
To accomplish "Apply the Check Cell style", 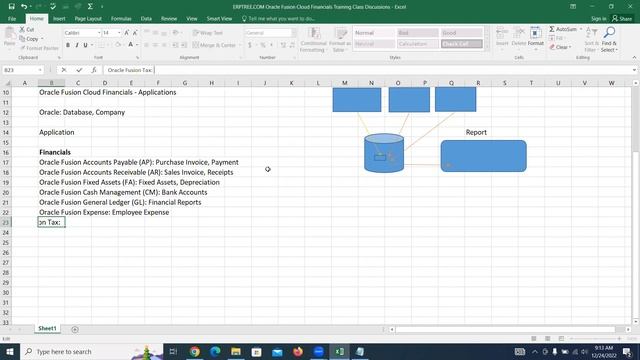I will pos(461,44).
